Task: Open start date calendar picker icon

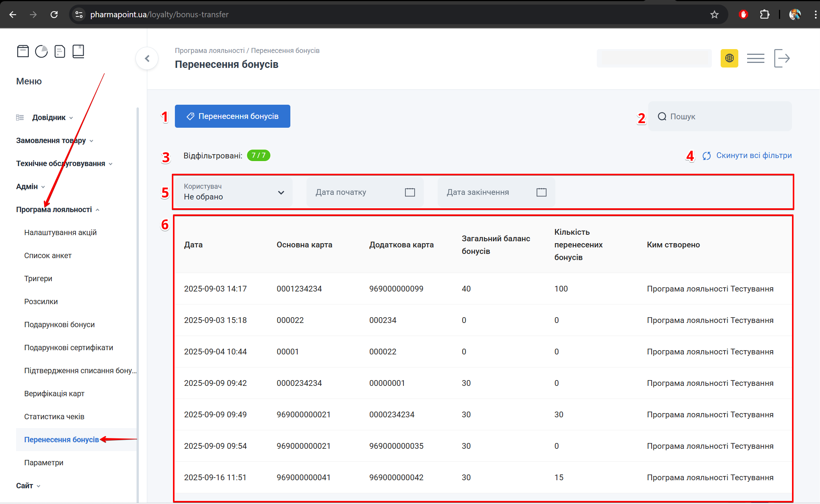Action: (410, 192)
